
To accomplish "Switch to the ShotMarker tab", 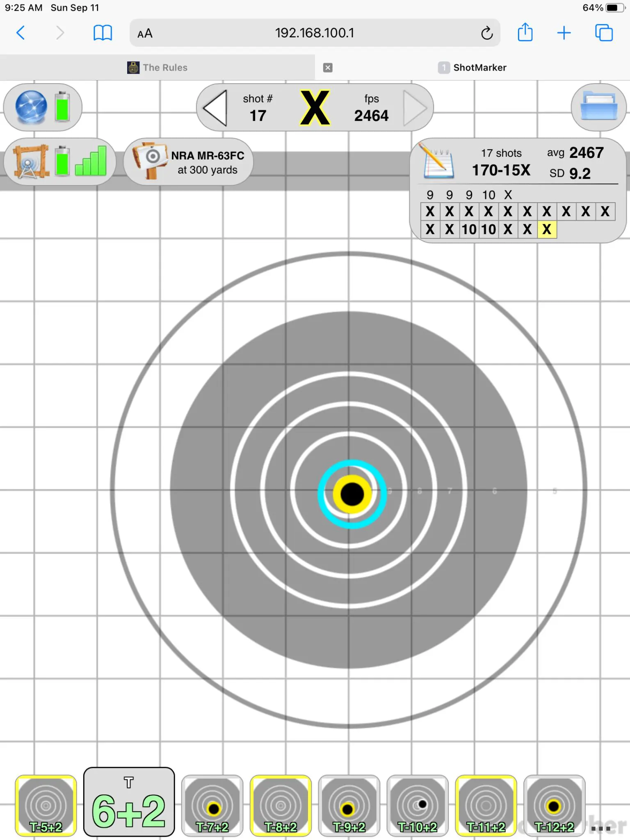I will [472, 68].
